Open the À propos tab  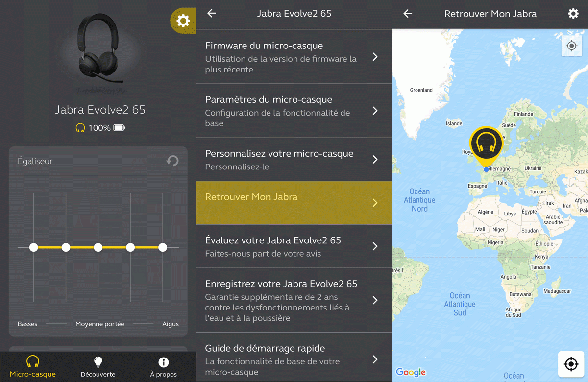[163, 367]
